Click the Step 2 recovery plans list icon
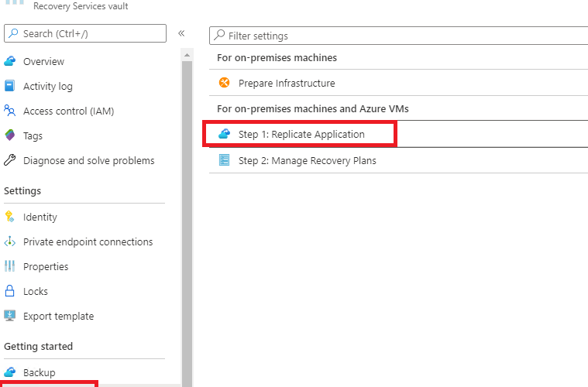The height and width of the screenshot is (387, 588). coord(224,160)
